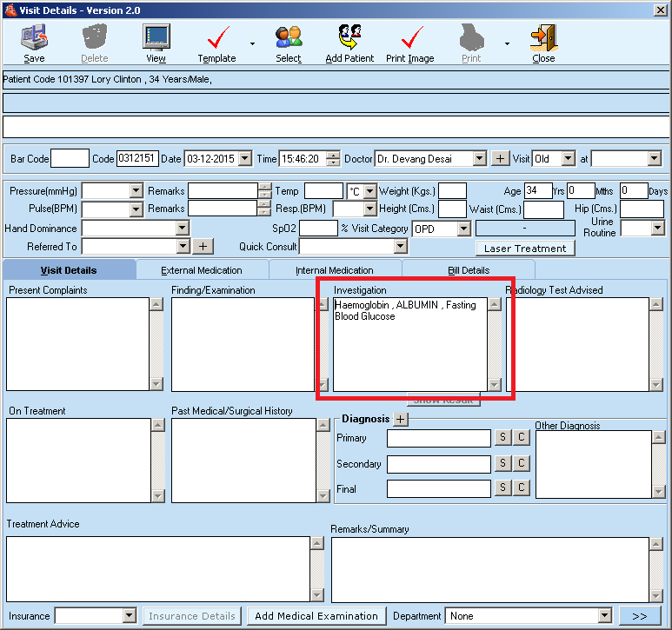This screenshot has height=630, width=672.
Task: Open the Date picker dropdown
Action: 244,159
